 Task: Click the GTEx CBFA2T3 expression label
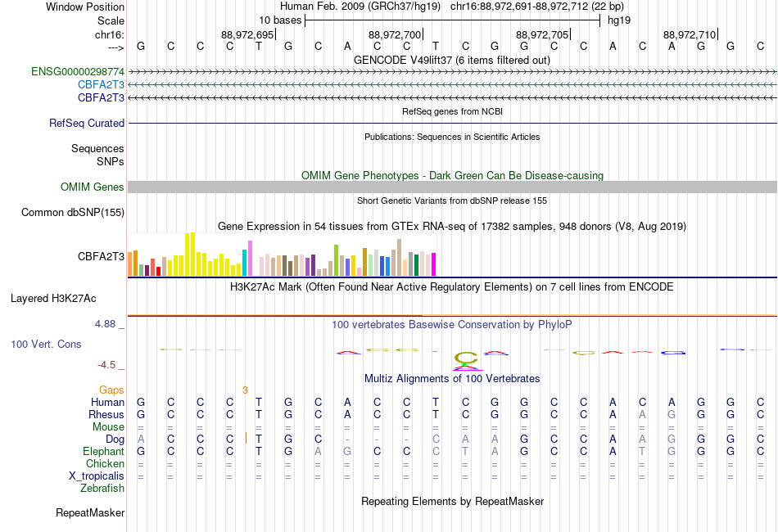(102, 256)
